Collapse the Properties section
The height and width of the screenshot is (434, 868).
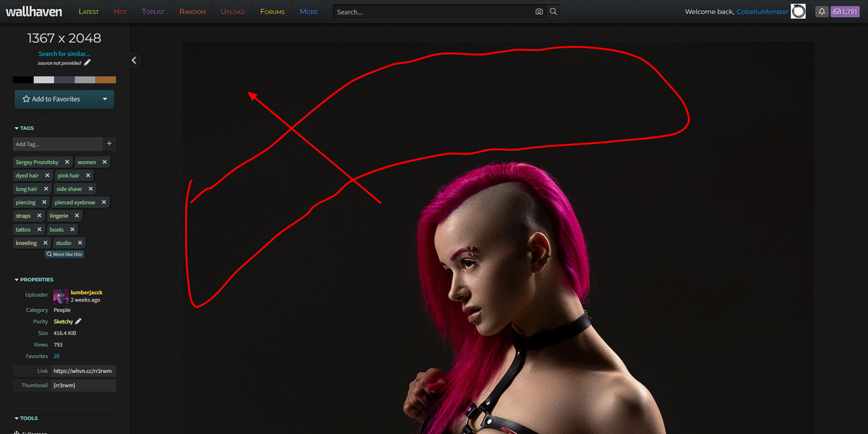click(33, 279)
